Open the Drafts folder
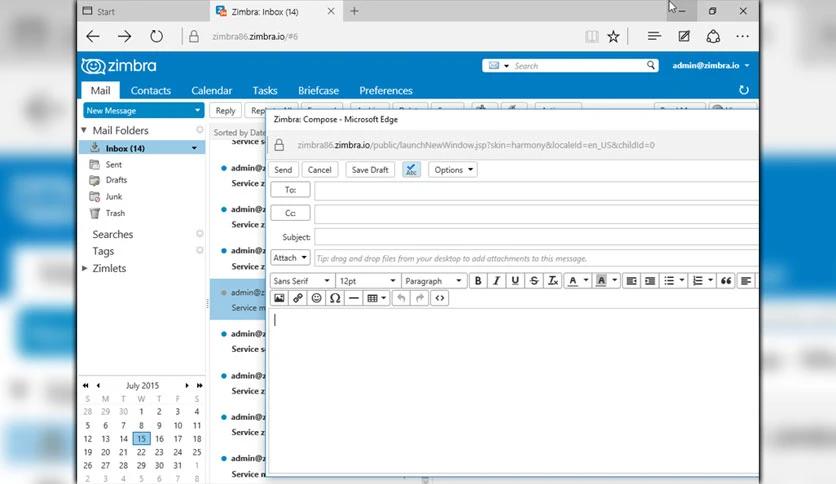The width and height of the screenshot is (836, 484). (116, 180)
